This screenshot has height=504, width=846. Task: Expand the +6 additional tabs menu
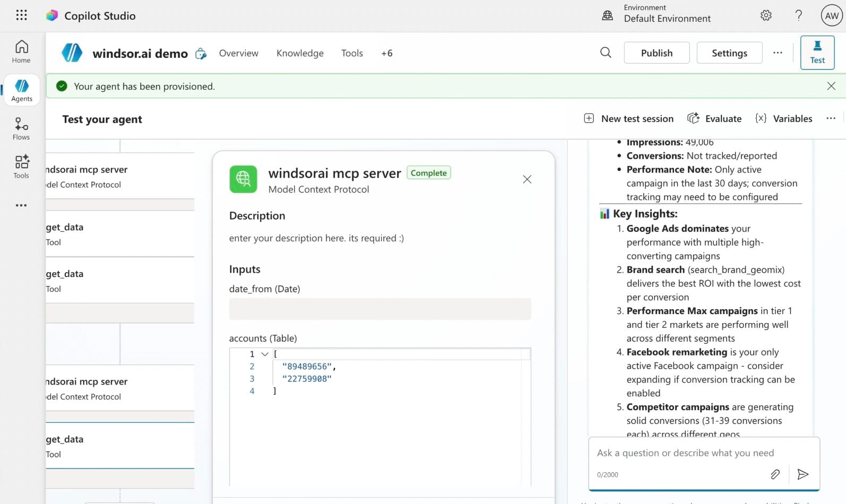(387, 53)
